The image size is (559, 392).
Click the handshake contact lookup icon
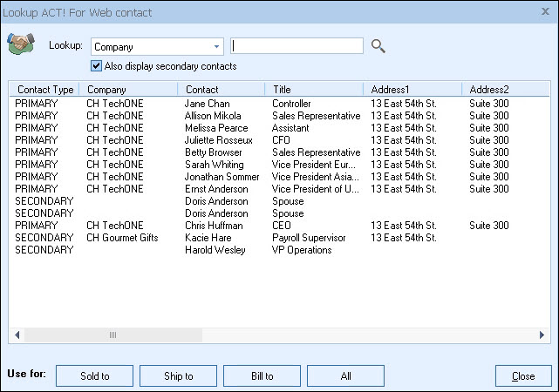tap(20, 45)
